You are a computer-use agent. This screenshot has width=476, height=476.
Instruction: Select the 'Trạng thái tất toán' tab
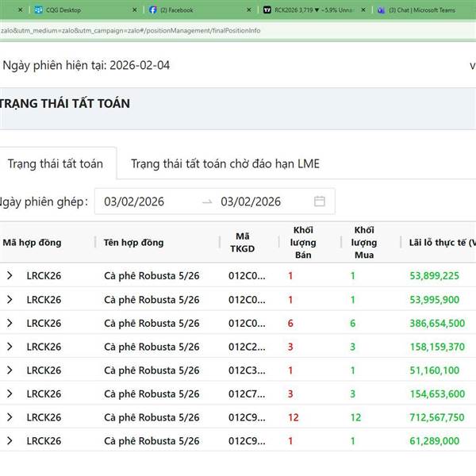56,164
